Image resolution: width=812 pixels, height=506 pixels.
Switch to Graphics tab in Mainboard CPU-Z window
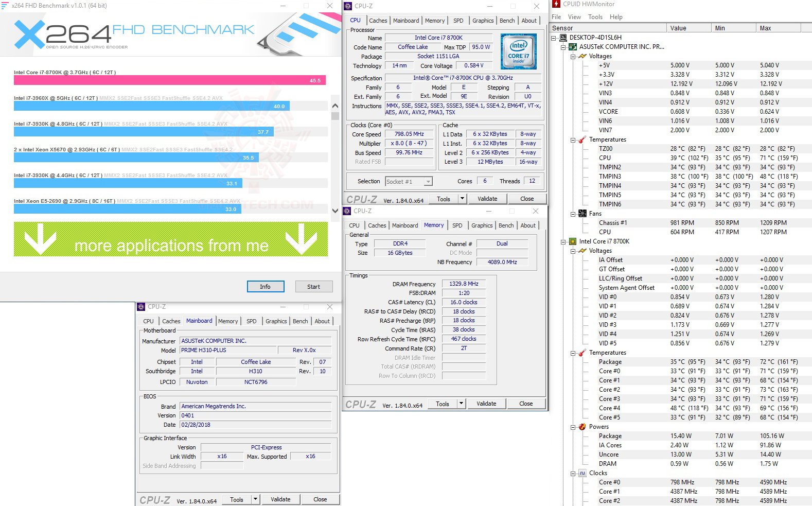coord(276,321)
